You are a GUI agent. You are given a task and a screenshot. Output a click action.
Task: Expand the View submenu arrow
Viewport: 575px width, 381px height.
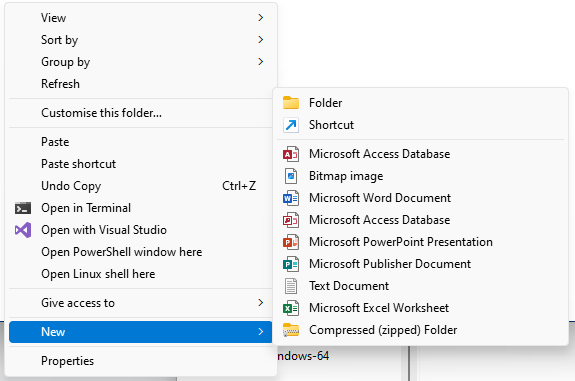(x=261, y=18)
